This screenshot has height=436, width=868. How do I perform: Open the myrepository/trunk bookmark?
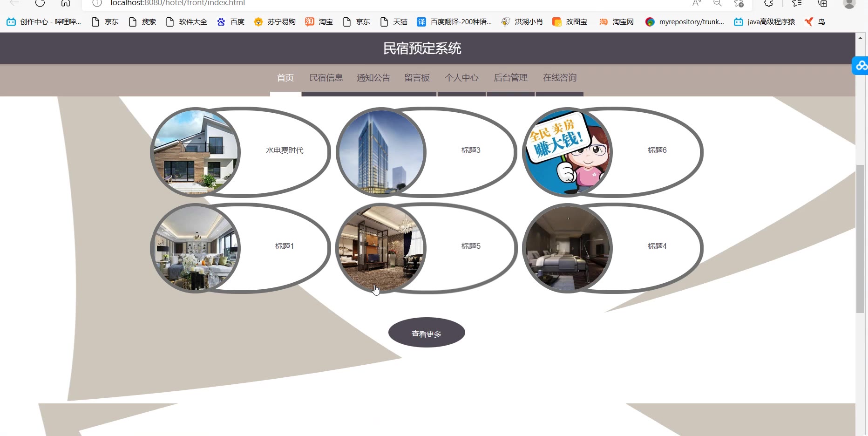685,22
